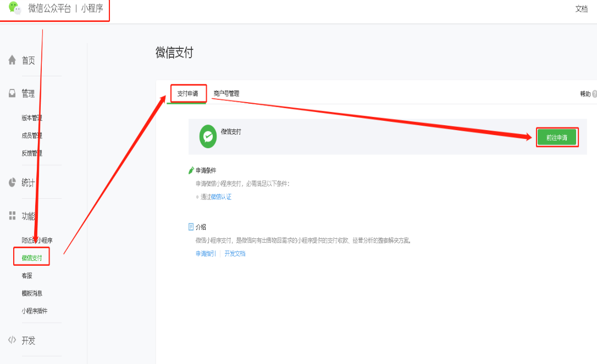Image resolution: width=597 pixels, height=364 pixels.
Task: Select 版本管理 in the sidebar
Action: [32, 118]
